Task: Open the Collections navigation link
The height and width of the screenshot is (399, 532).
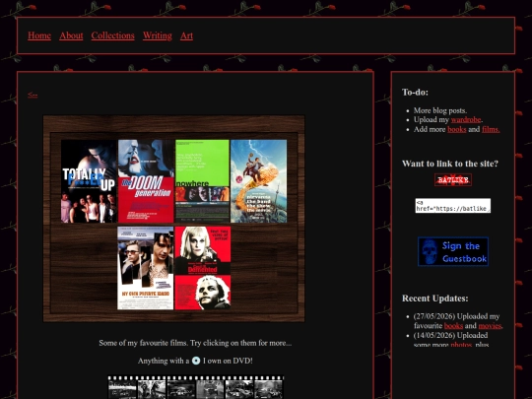Action: [x=112, y=35]
